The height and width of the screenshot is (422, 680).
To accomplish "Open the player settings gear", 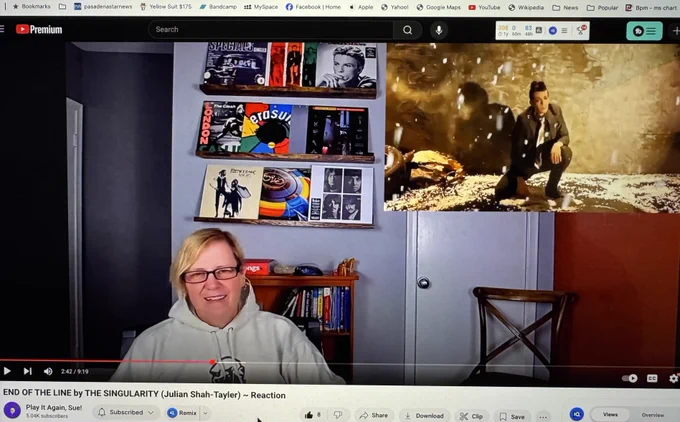I will click(x=673, y=378).
